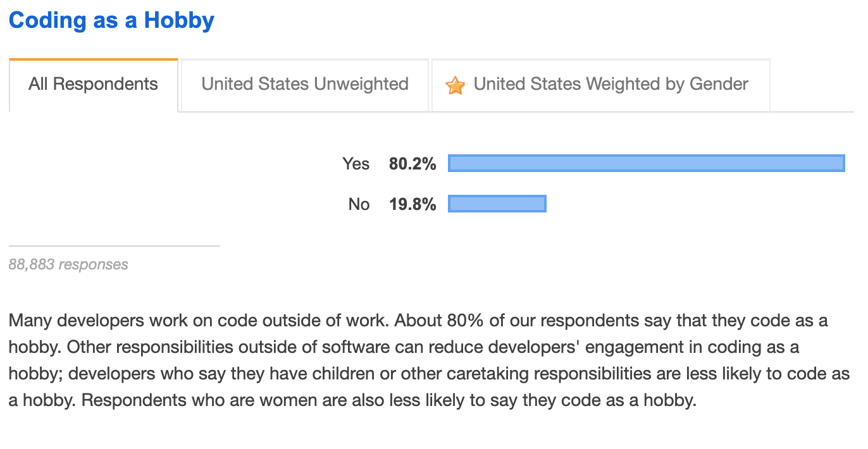Click the 80.2% value
This screenshot has height=449, width=868.
[412, 164]
